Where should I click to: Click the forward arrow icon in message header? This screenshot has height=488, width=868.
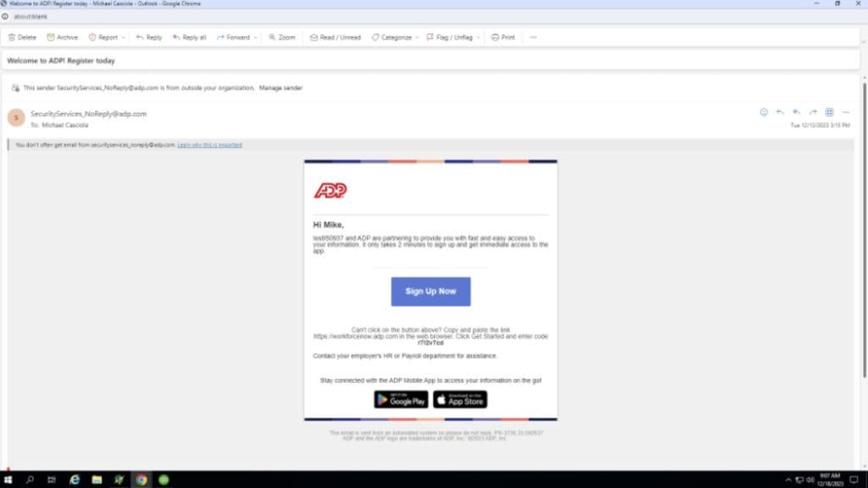813,112
